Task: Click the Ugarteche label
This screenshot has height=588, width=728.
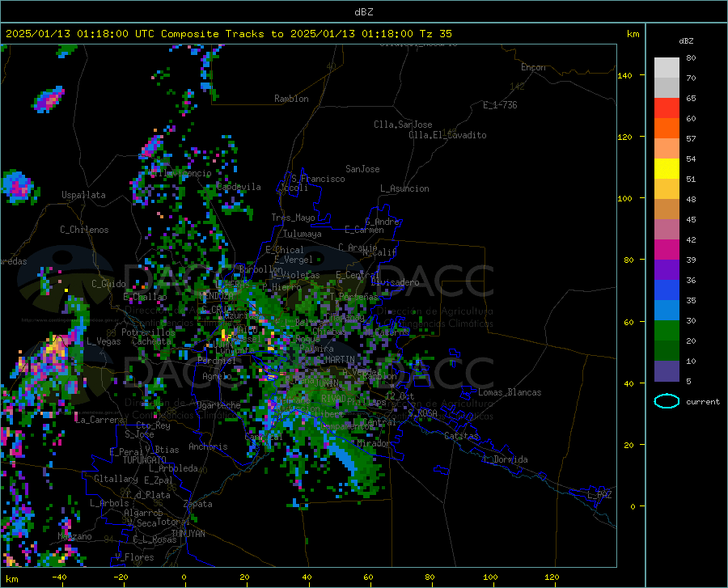Action: [x=218, y=404]
